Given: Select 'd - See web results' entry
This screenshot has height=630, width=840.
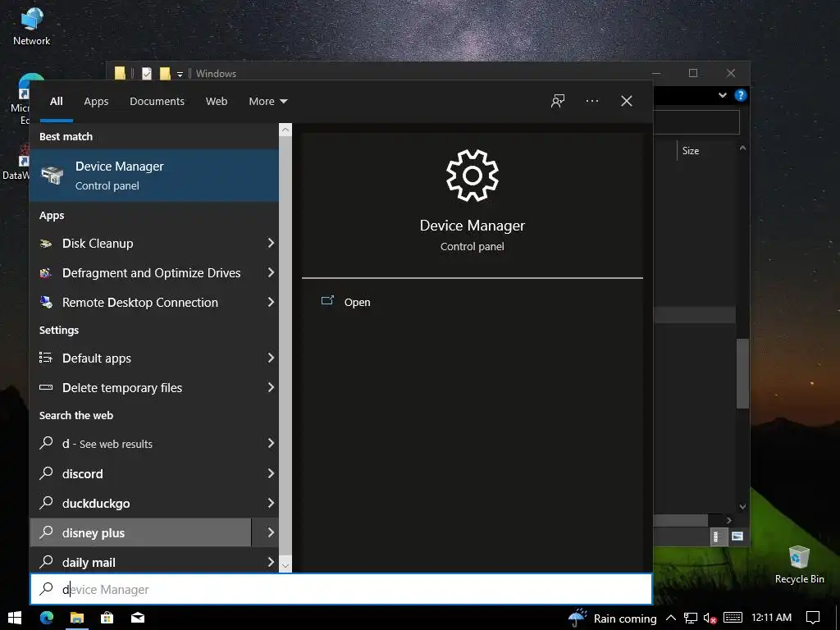Looking at the screenshot, I should (139, 444).
